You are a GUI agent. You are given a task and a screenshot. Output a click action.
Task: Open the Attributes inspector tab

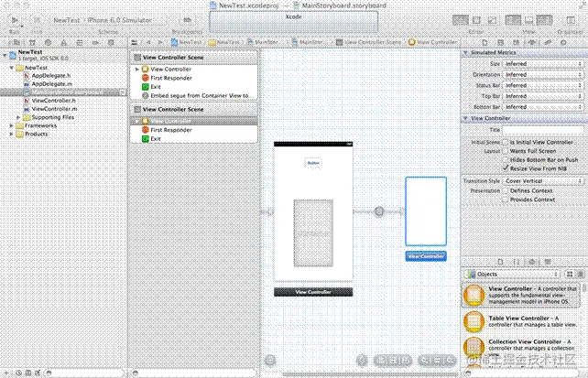coord(532,42)
